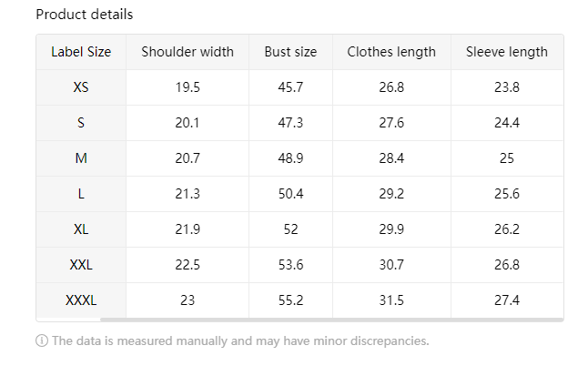Click the XXL size row label

pos(81,265)
